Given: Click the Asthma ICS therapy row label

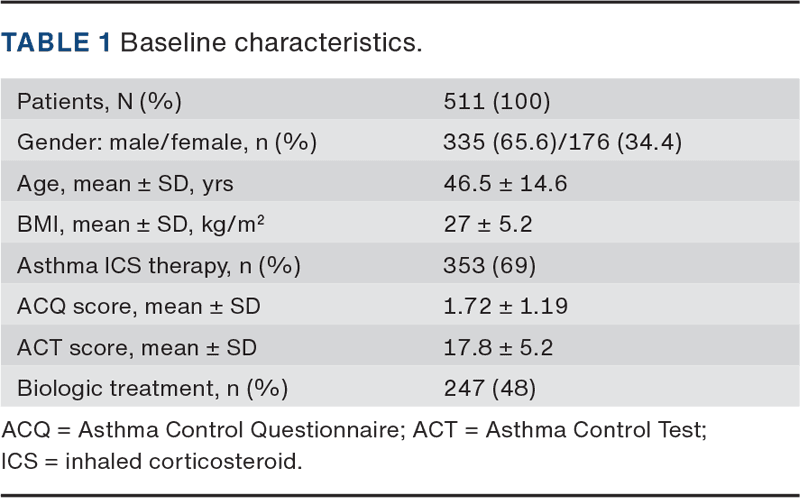Looking at the screenshot, I should point(159,265).
